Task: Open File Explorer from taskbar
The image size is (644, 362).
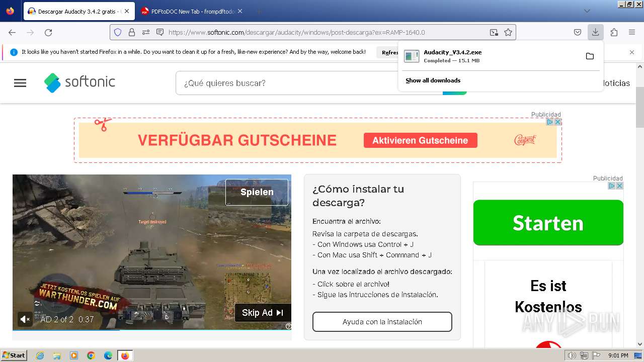Action: (57, 355)
